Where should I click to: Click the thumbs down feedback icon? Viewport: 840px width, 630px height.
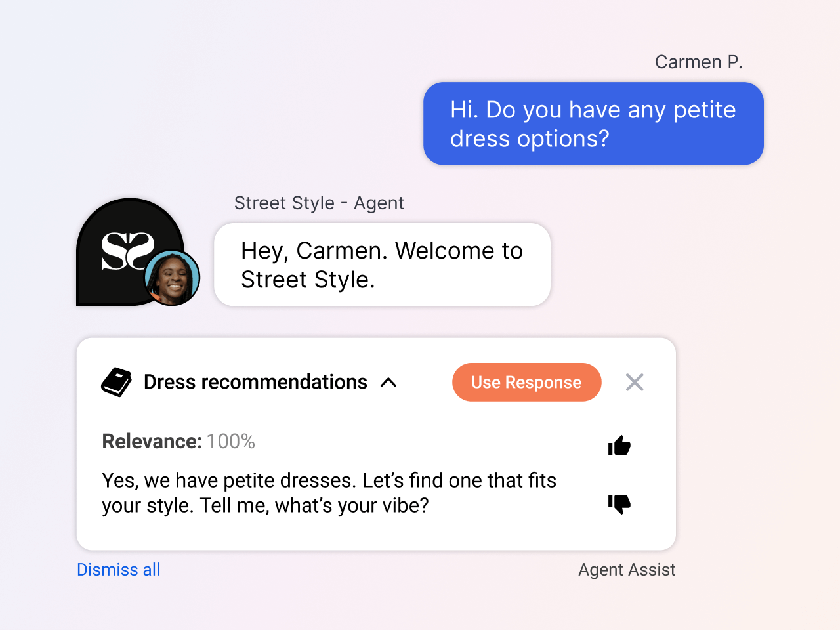(x=619, y=503)
